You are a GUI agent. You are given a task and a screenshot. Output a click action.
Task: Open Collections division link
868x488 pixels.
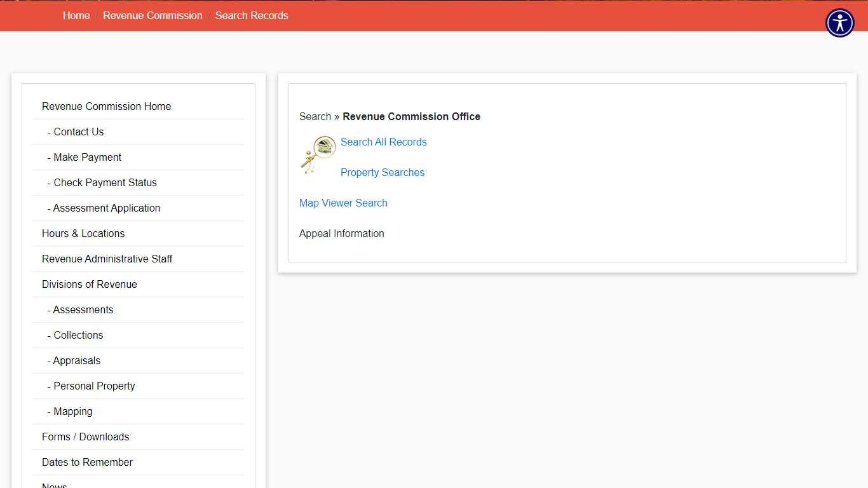(139, 335)
